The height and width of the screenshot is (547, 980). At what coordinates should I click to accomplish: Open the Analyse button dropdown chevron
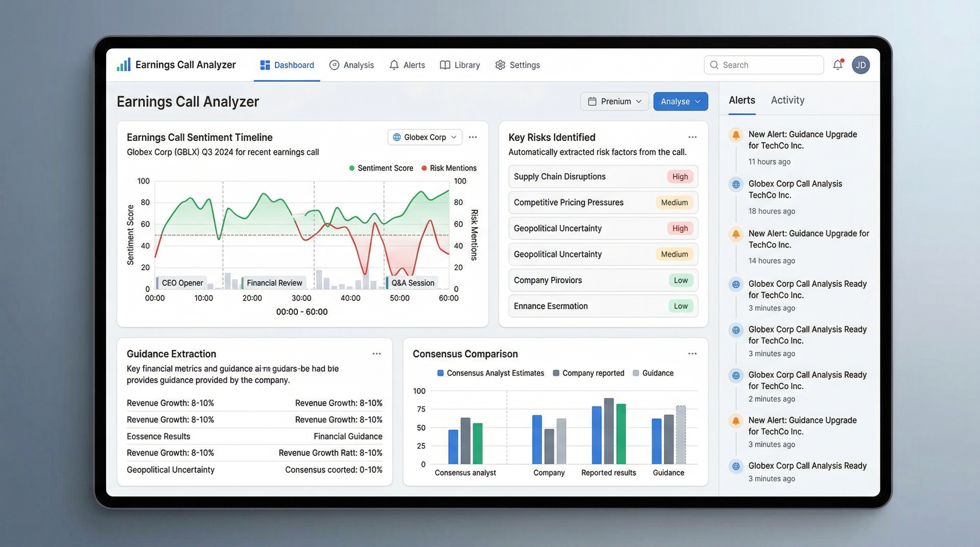[x=698, y=101]
